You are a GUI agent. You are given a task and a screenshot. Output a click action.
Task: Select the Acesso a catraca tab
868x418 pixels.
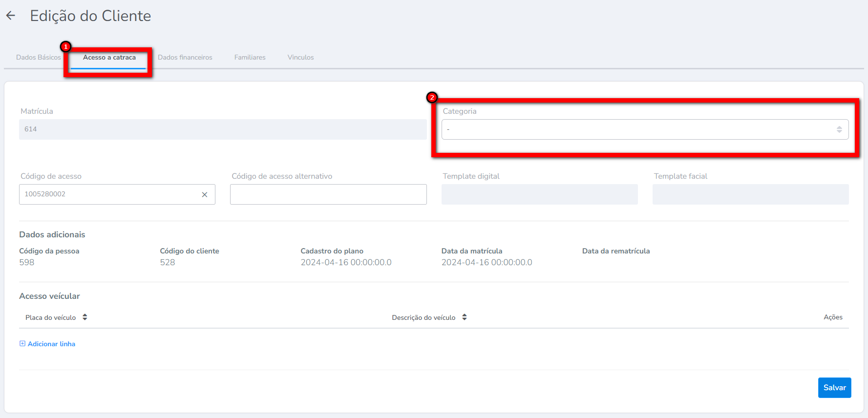(109, 57)
